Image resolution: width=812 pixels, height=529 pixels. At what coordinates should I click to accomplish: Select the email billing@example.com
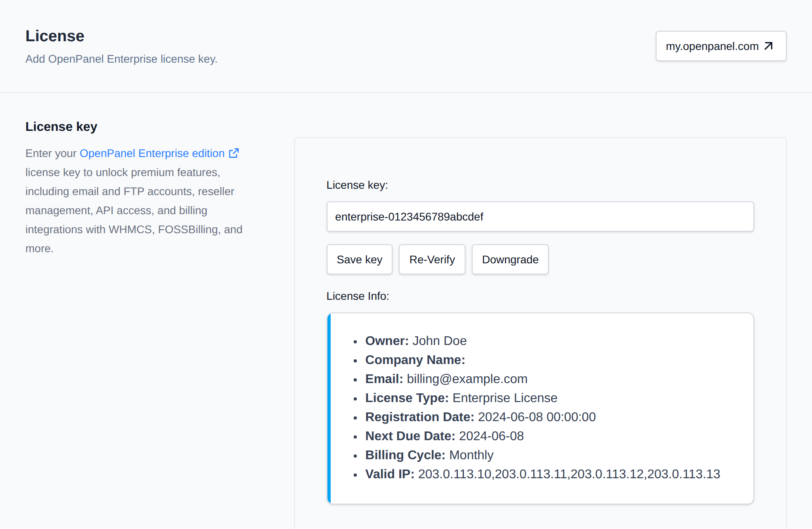click(467, 379)
